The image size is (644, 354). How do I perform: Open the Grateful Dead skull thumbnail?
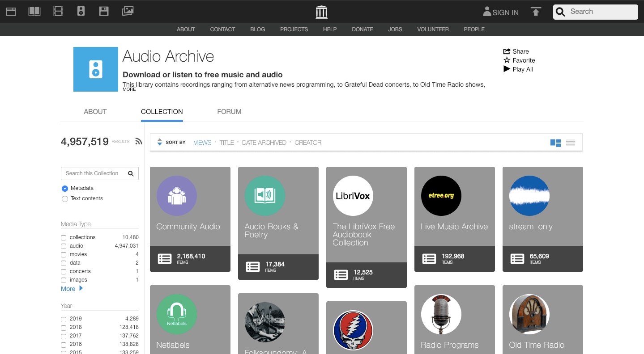(353, 330)
